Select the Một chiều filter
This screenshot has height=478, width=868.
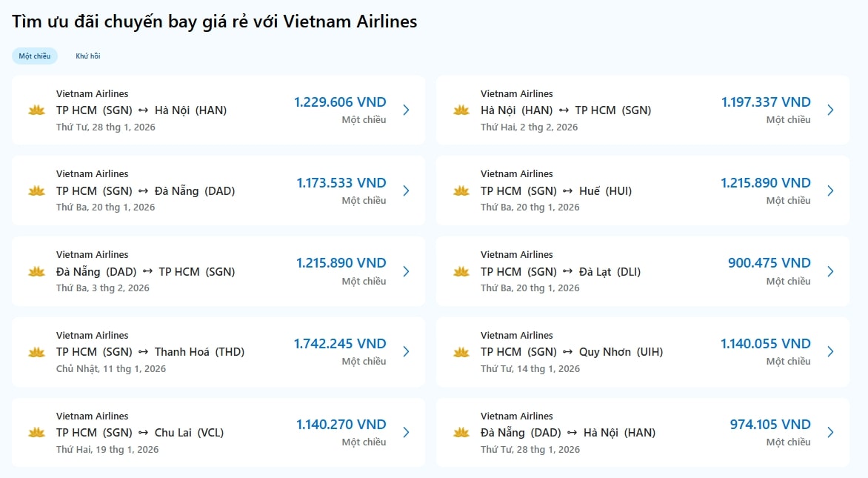coord(34,56)
